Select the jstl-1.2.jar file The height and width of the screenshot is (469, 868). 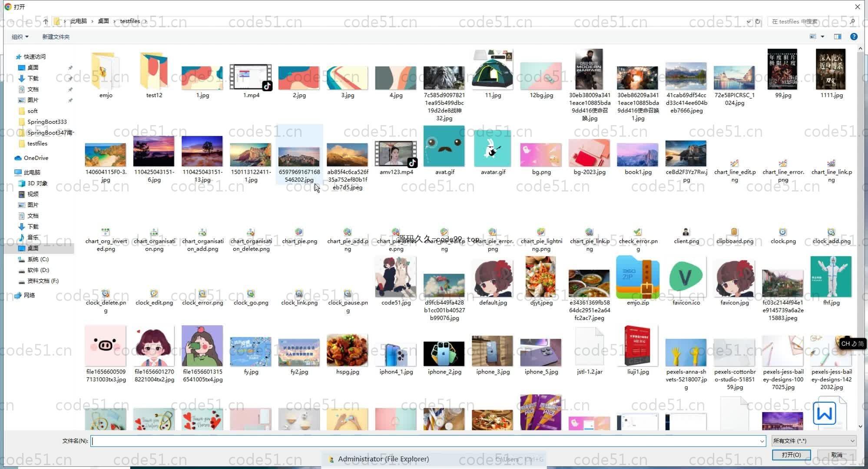(590, 351)
